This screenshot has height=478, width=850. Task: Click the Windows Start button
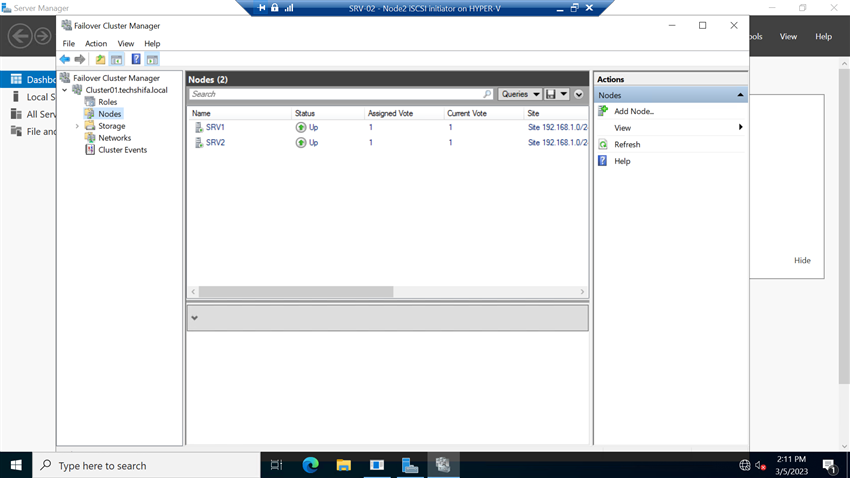[x=16, y=466]
